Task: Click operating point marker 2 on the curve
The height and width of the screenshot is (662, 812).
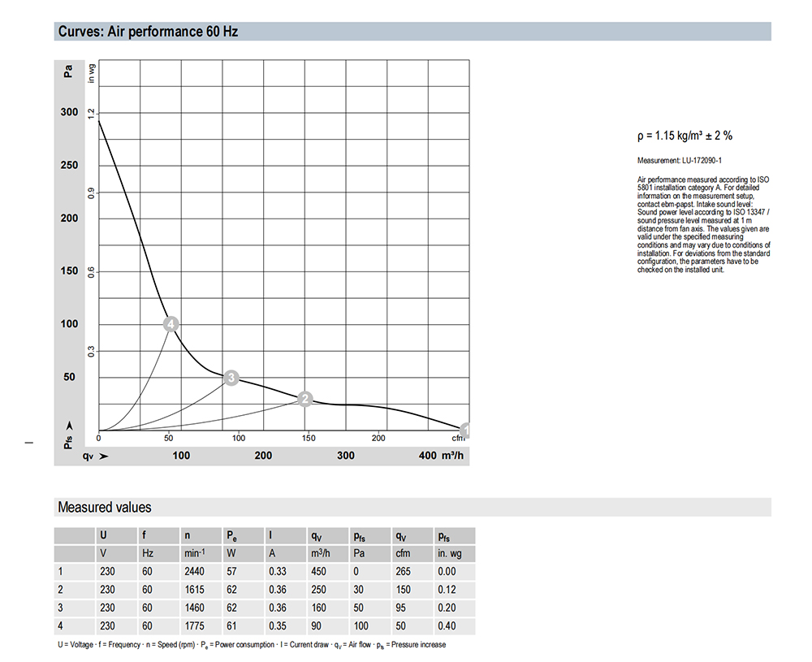Action: [x=305, y=399]
